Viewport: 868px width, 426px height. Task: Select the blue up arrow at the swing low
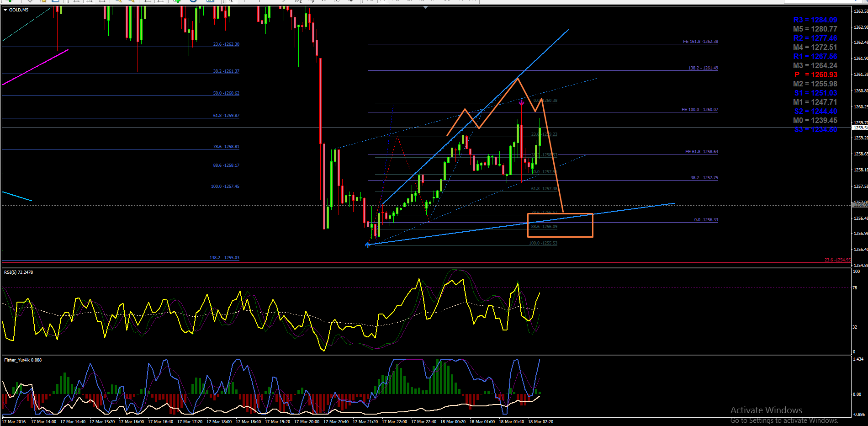[367, 245]
